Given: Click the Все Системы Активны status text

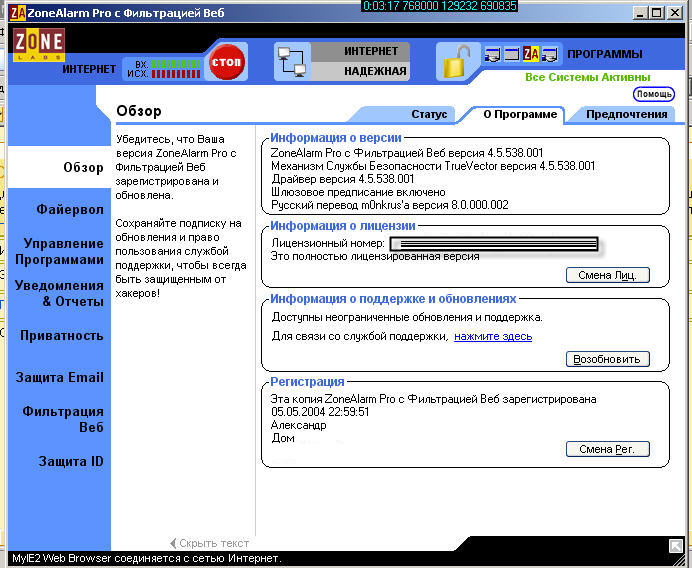Looking at the screenshot, I should coord(587,77).
